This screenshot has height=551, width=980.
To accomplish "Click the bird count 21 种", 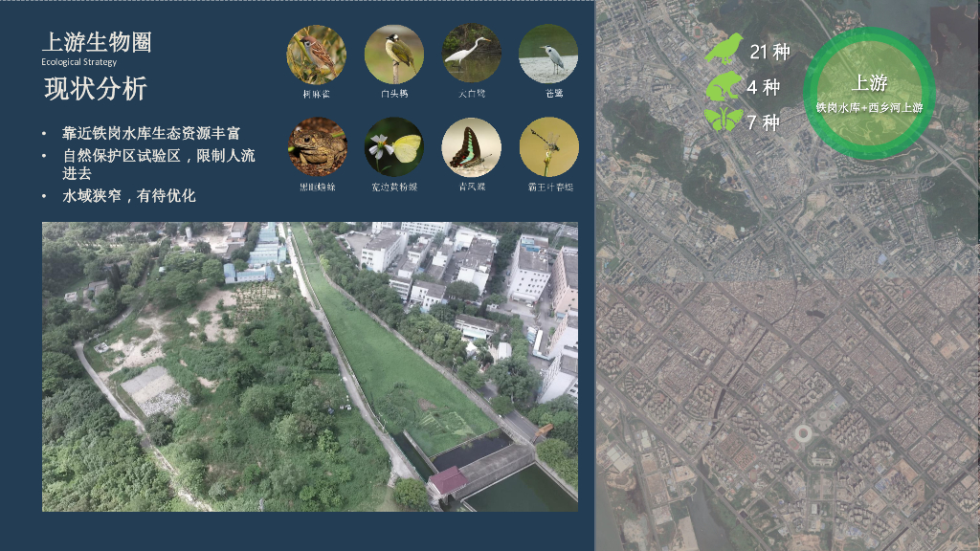I will pyautogui.click(x=770, y=52).
